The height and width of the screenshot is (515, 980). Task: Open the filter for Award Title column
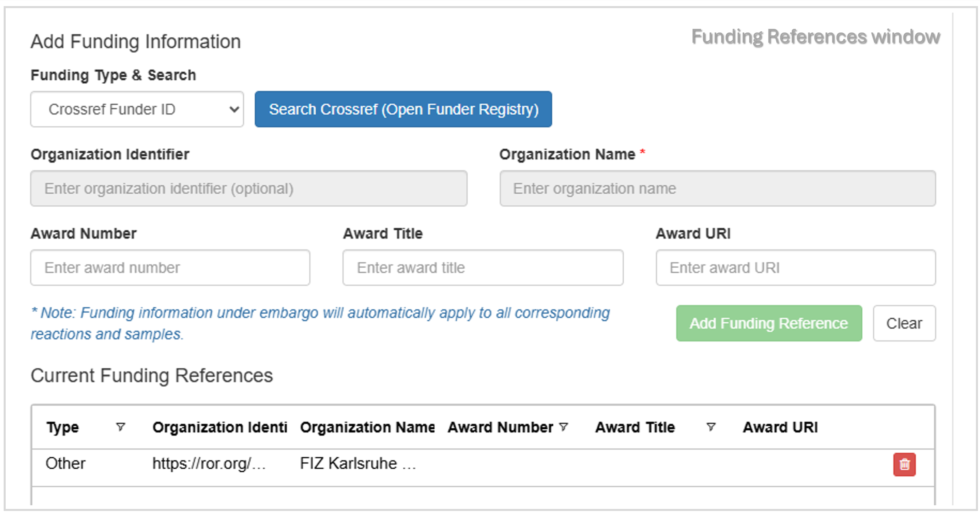tap(711, 427)
